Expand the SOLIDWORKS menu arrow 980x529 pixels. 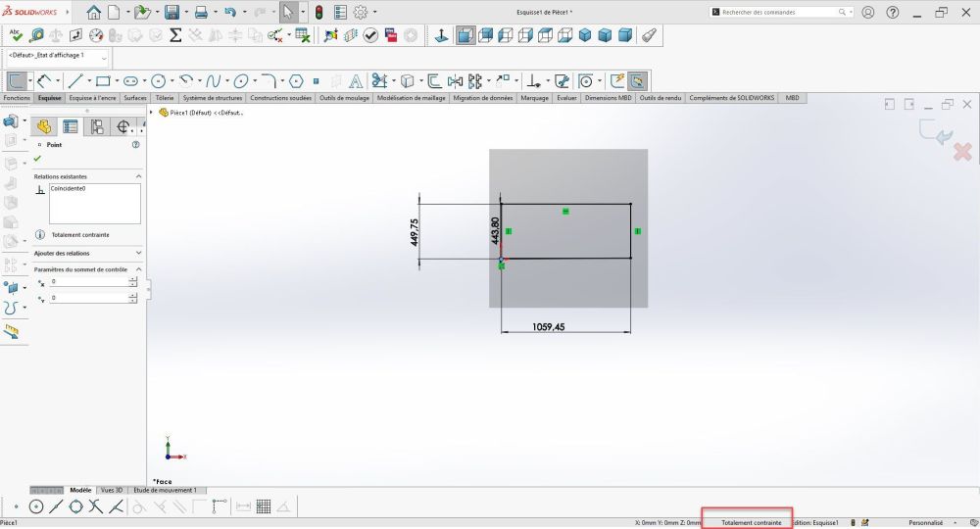point(68,12)
